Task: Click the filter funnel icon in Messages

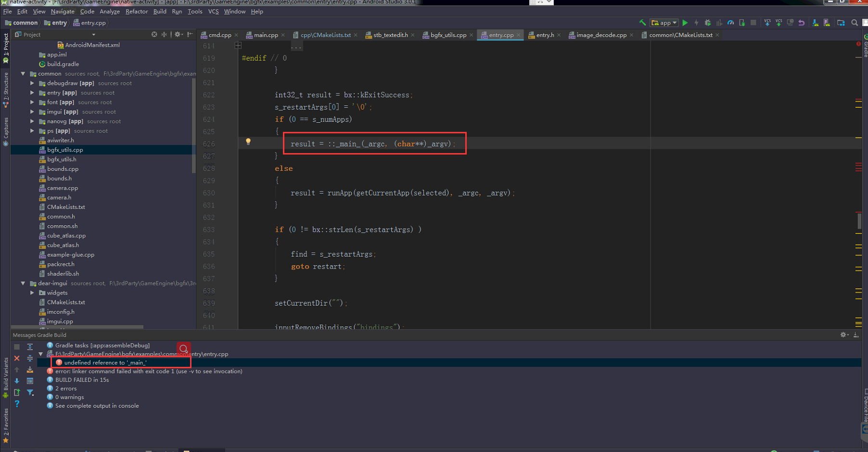Action: click(x=30, y=392)
